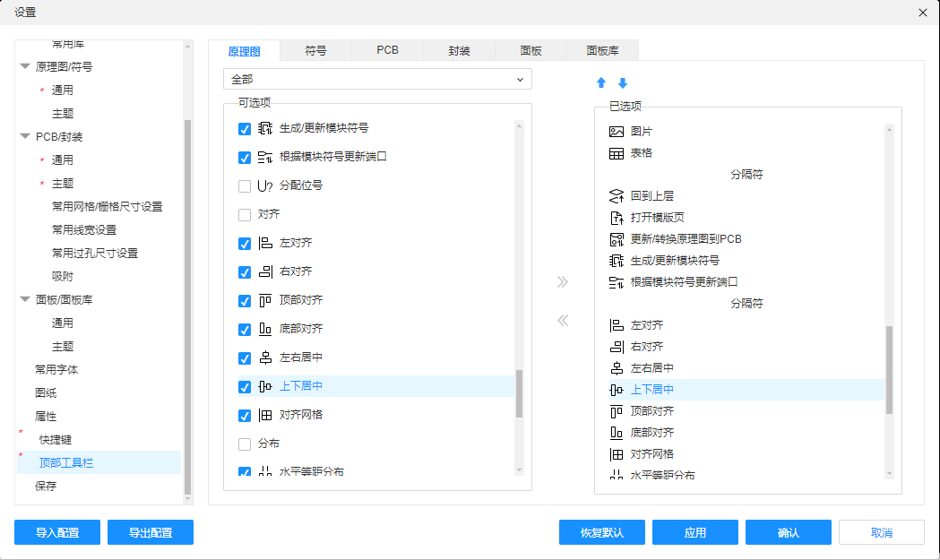Uncheck the 左对齐 checkbox
Image resolution: width=940 pixels, height=560 pixels.
245,244
